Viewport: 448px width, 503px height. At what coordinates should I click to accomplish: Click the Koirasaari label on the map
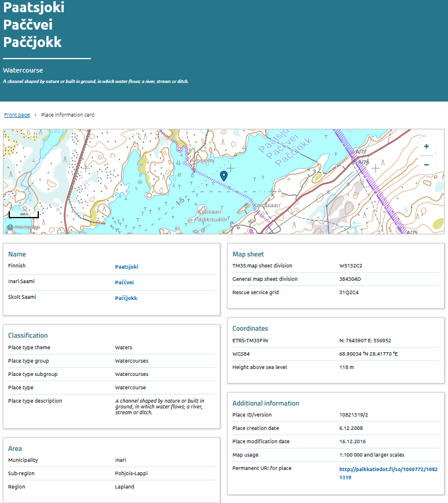coord(267,205)
